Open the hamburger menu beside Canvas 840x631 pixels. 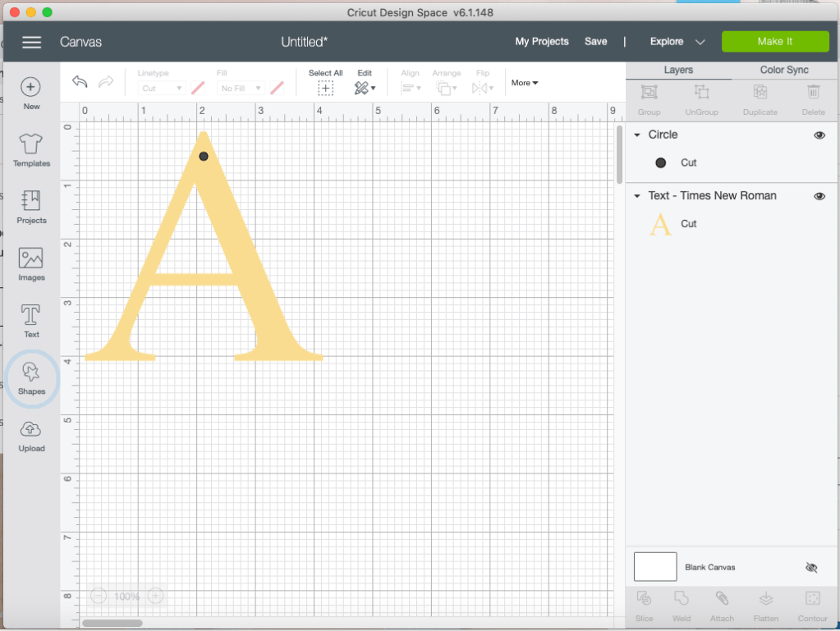[31, 42]
